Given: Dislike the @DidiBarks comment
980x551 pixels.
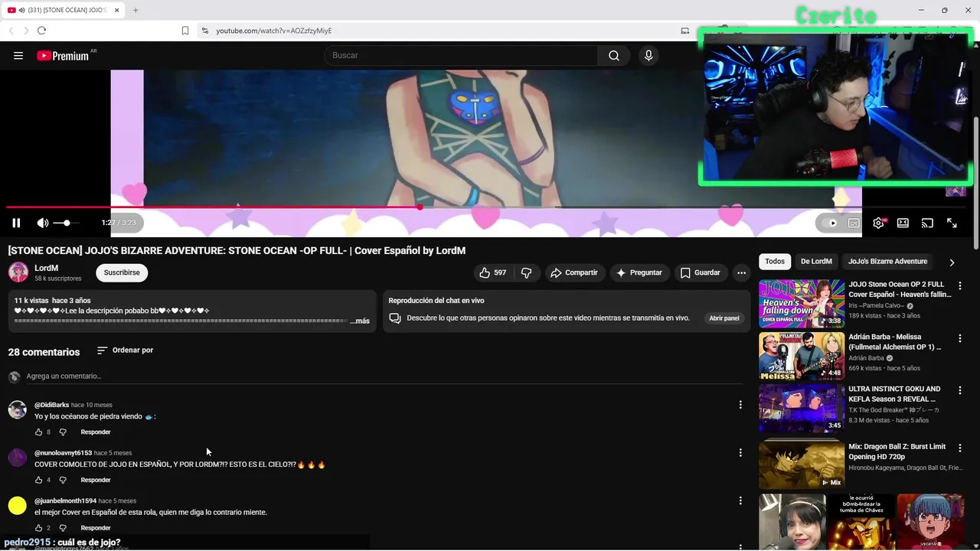Looking at the screenshot, I should tap(63, 432).
